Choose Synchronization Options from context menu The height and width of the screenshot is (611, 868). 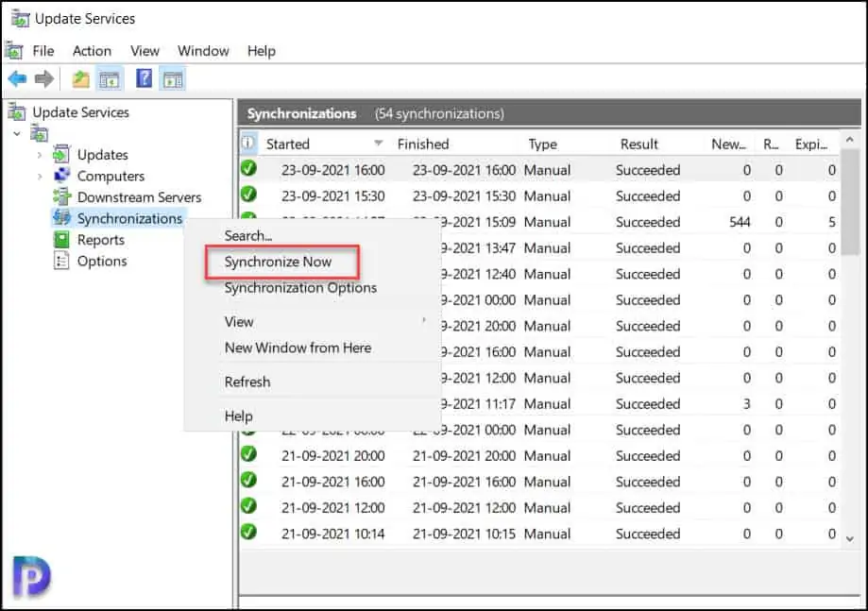click(300, 288)
